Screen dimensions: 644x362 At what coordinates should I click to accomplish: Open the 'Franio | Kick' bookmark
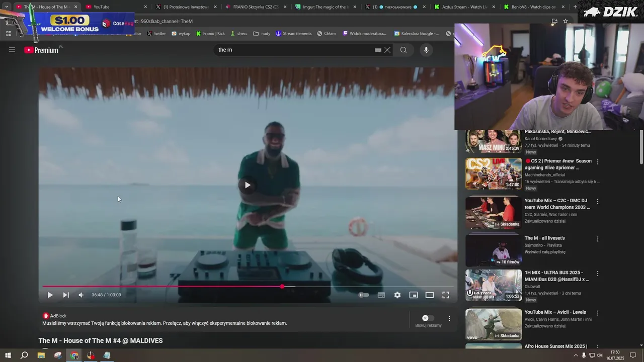210,34
